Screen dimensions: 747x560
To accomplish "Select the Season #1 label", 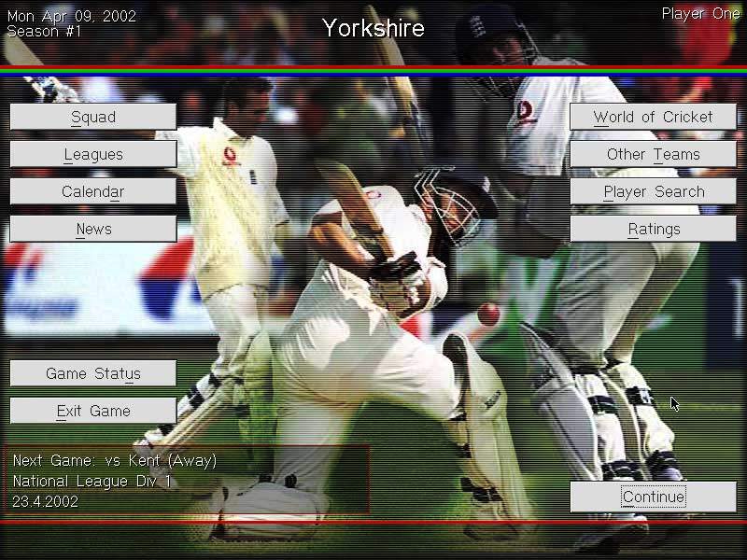I will tap(42, 31).
